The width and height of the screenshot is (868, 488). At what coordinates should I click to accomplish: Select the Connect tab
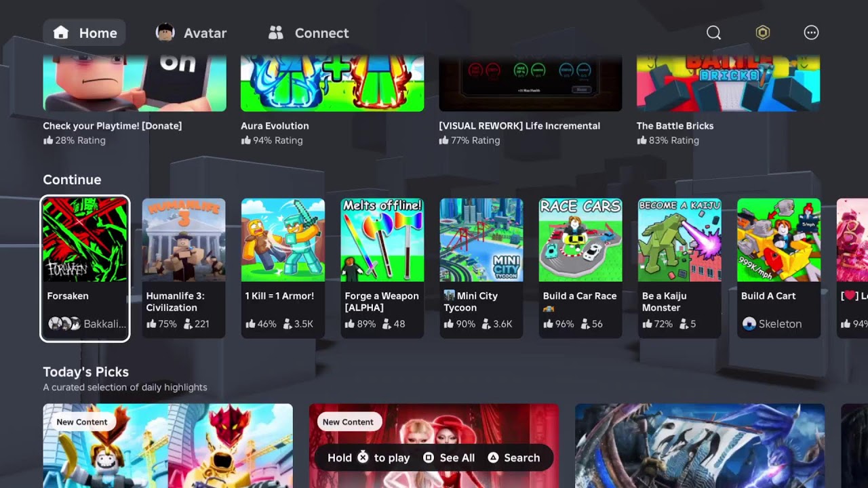[x=309, y=33]
